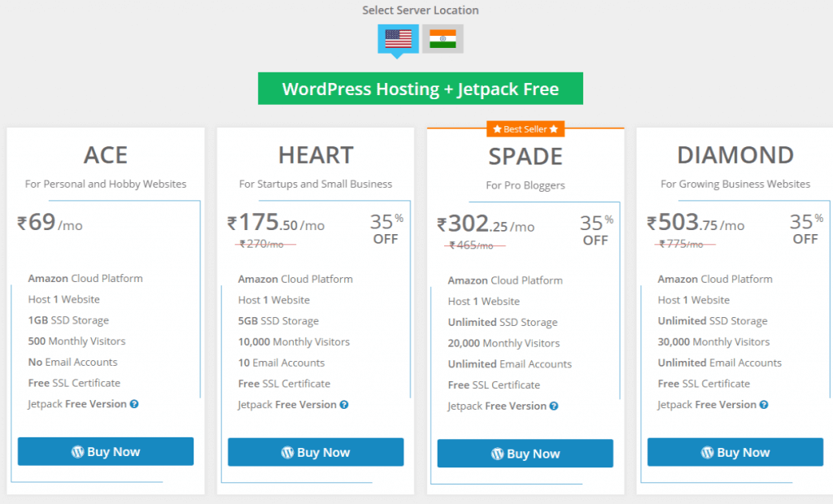This screenshot has height=504, width=833.
Task: Click the WordPress Hosting + Jetpack Free banner
Action: [x=421, y=89]
